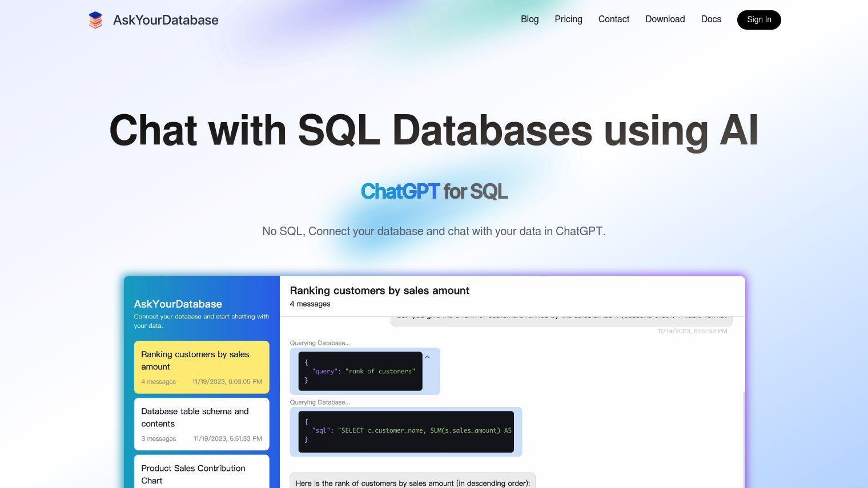
Task: Navigate to the Download page
Action: [x=665, y=19]
